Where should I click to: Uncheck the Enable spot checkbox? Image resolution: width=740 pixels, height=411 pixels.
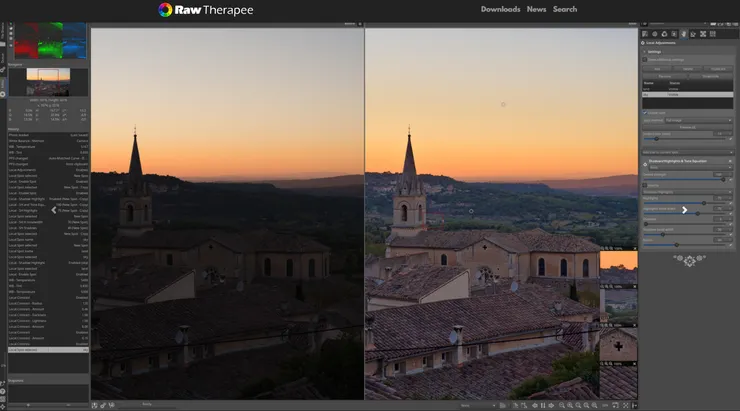(x=645, y=113)
